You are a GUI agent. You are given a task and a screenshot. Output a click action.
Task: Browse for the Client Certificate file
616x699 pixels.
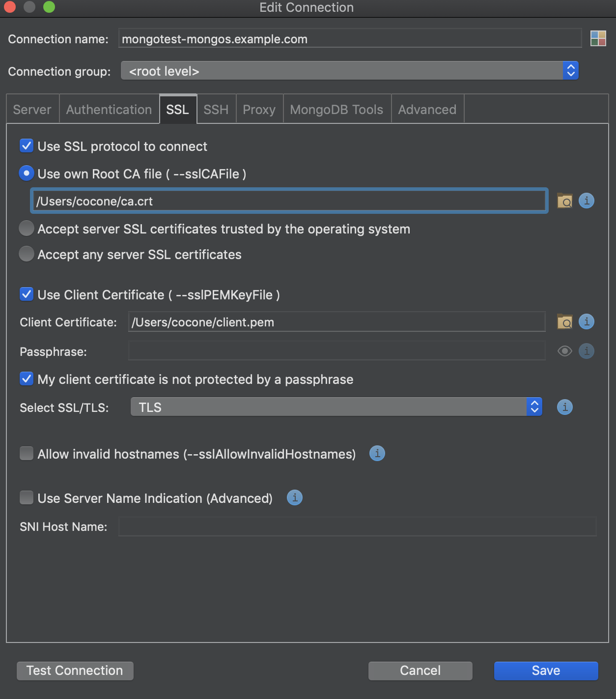565,321
